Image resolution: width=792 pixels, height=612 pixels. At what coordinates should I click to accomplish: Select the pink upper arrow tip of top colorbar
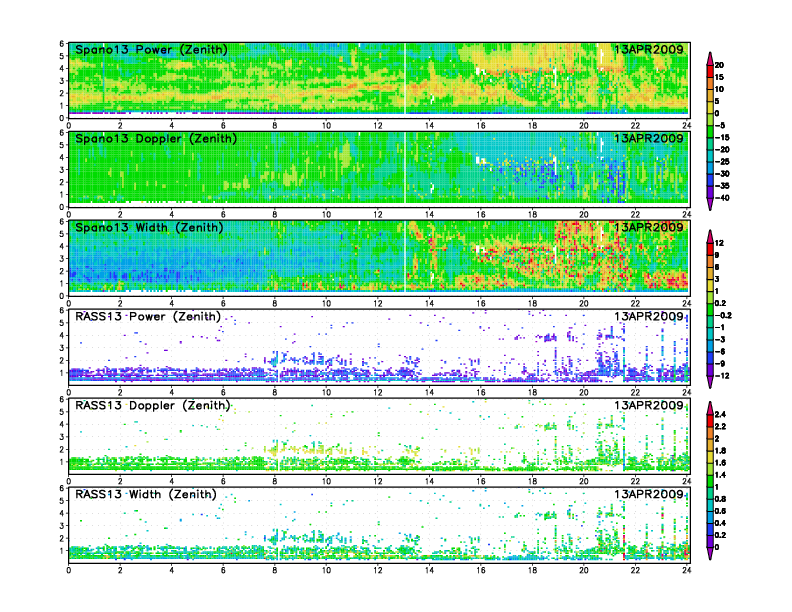(710, 57)
